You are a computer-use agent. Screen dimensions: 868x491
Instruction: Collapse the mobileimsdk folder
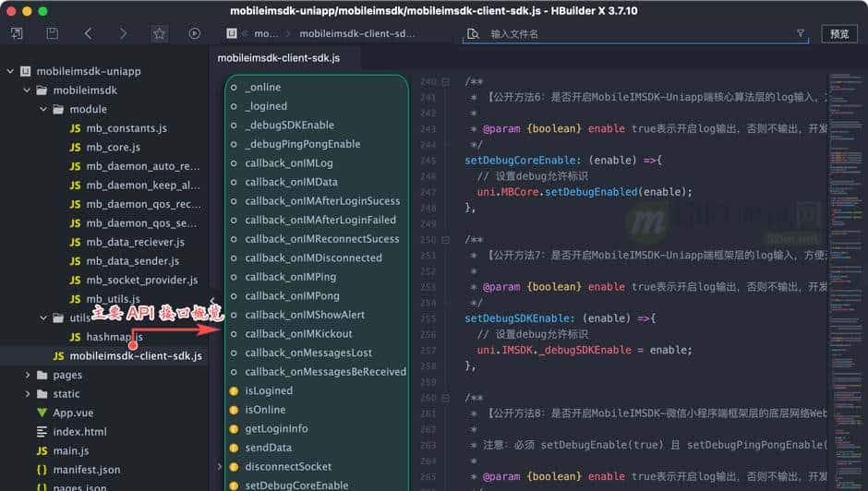pos(27,90)
